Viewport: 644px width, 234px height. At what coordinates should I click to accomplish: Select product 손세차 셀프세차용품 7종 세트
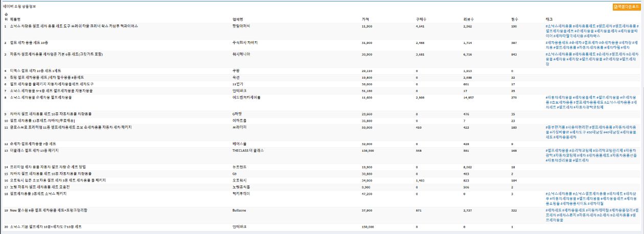click(x=33, y=144)
